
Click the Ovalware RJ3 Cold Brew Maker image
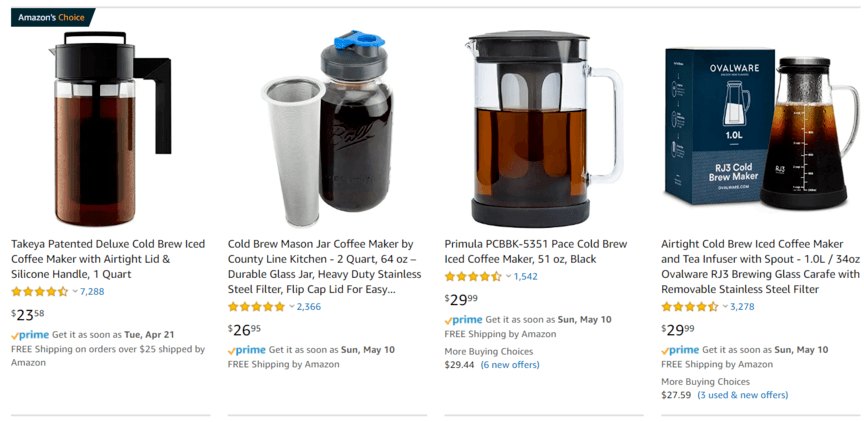762,128
